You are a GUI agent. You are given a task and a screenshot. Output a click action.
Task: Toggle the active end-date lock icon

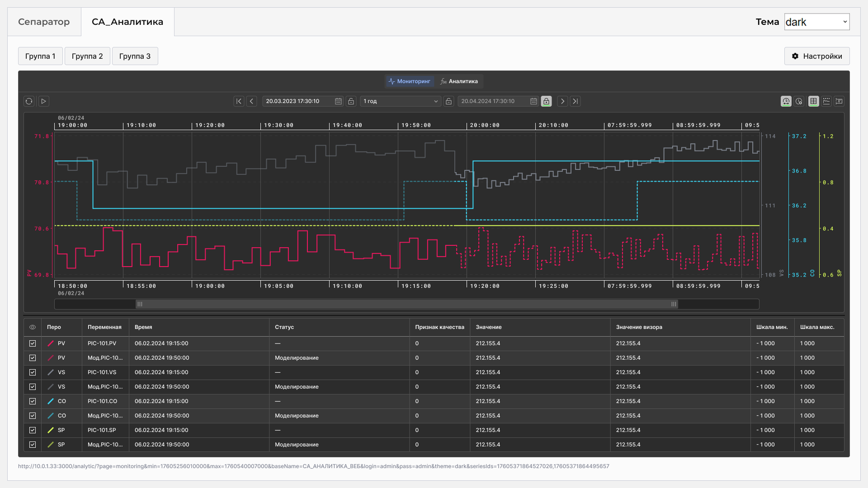[x=546, y=101]
